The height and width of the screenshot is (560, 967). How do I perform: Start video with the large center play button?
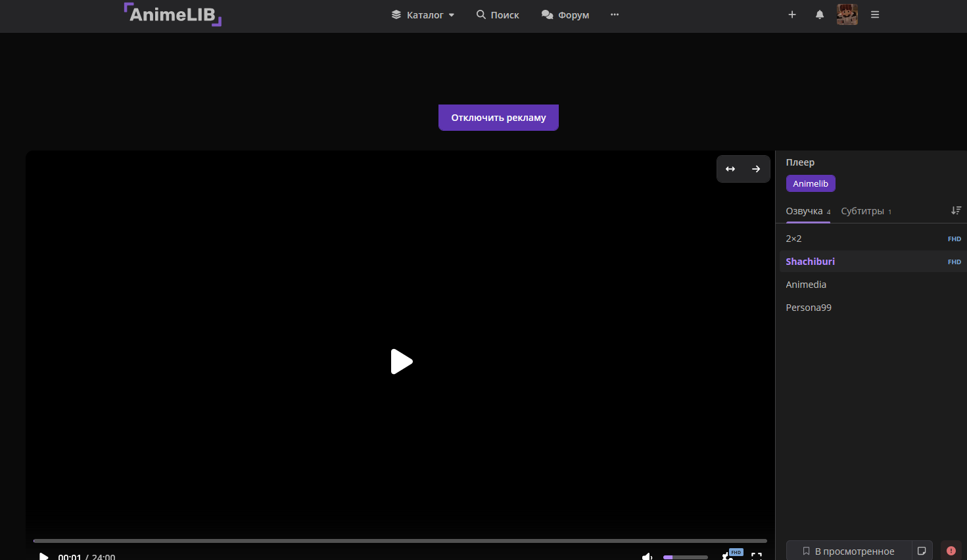402,362
